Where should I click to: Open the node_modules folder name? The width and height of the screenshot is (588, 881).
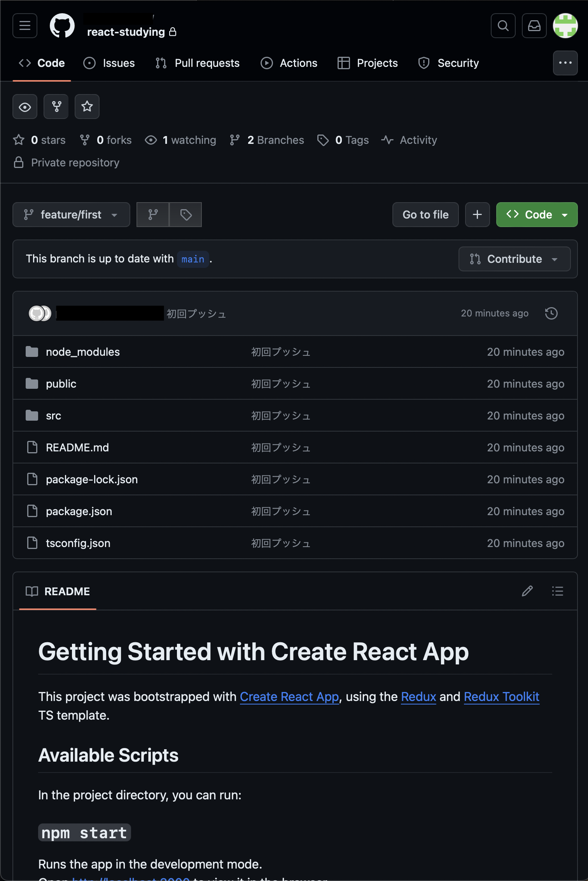coord(83,352)
